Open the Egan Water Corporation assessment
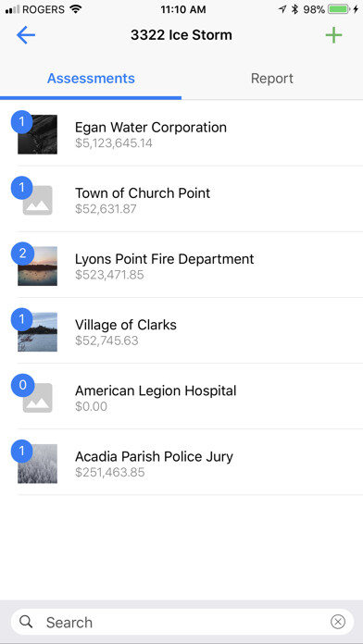363x644 pixels. tap(181, 134)
